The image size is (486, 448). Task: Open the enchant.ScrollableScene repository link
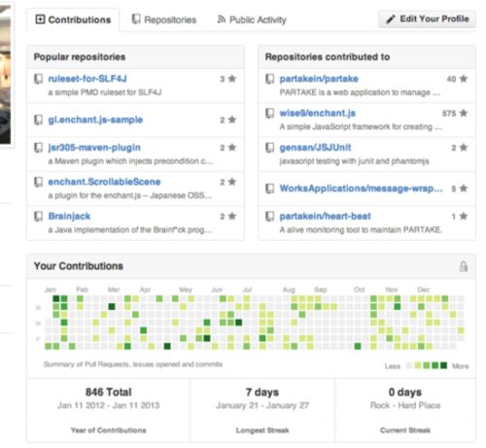tap(104, 182)
